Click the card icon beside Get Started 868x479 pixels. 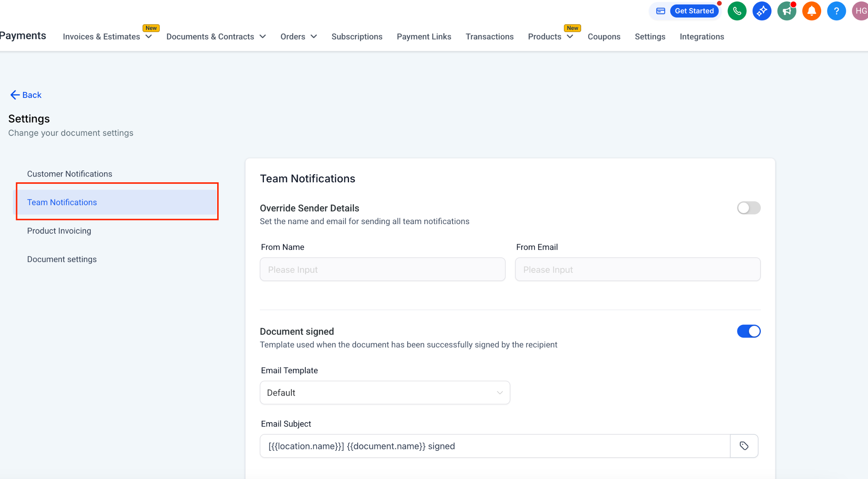[x=660, y=11]
